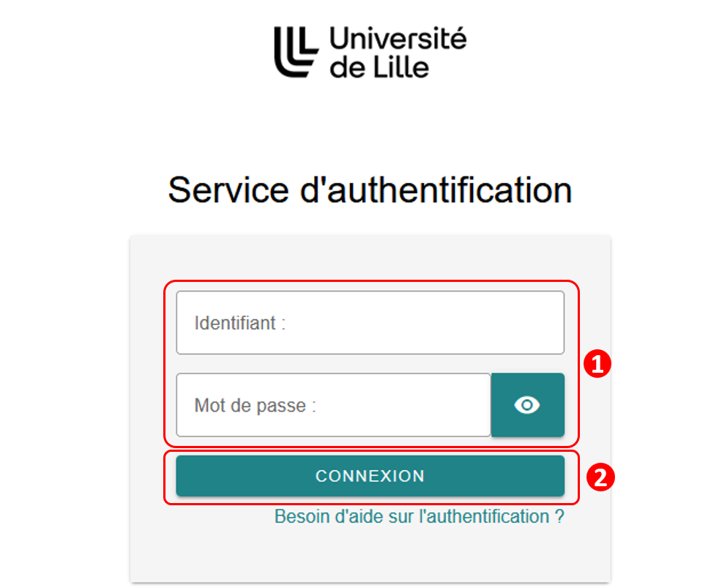Click the Université de Lille double-L logo mark
This screenshot has width=719, height=588.
pyautogui.click(x=297, y=52)
